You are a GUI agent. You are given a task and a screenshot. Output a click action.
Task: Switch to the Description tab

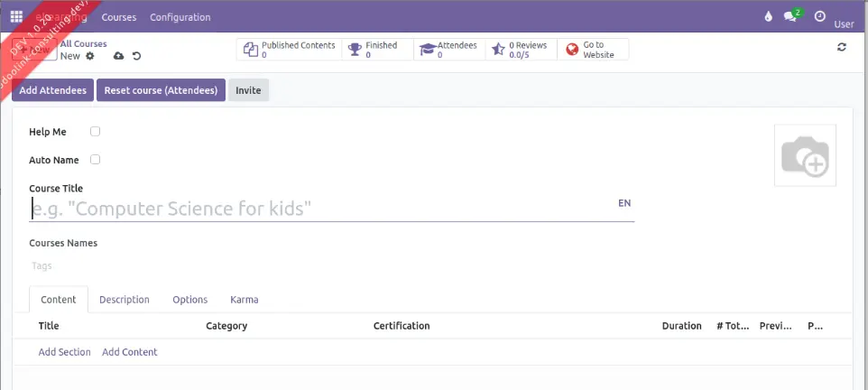[125, 300]
